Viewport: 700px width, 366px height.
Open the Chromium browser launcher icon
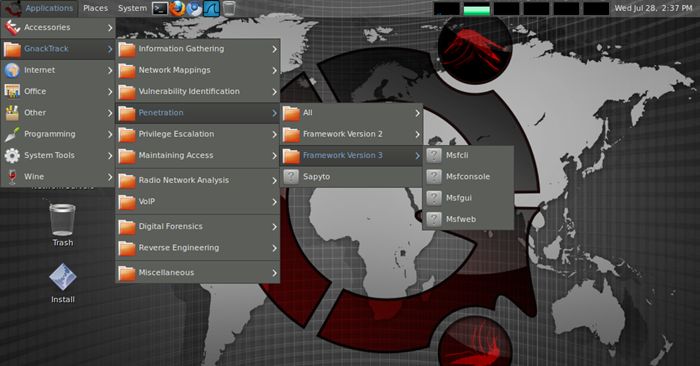[x=194, y=8]
